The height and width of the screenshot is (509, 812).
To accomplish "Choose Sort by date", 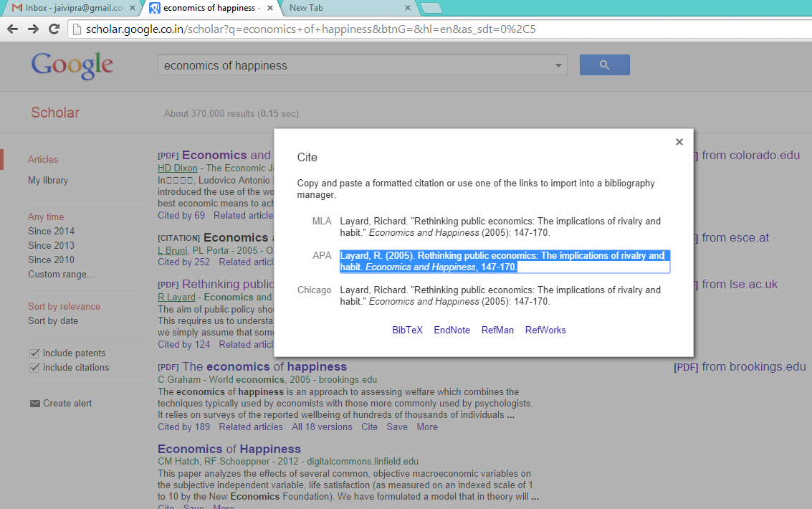I will point(53,321).
